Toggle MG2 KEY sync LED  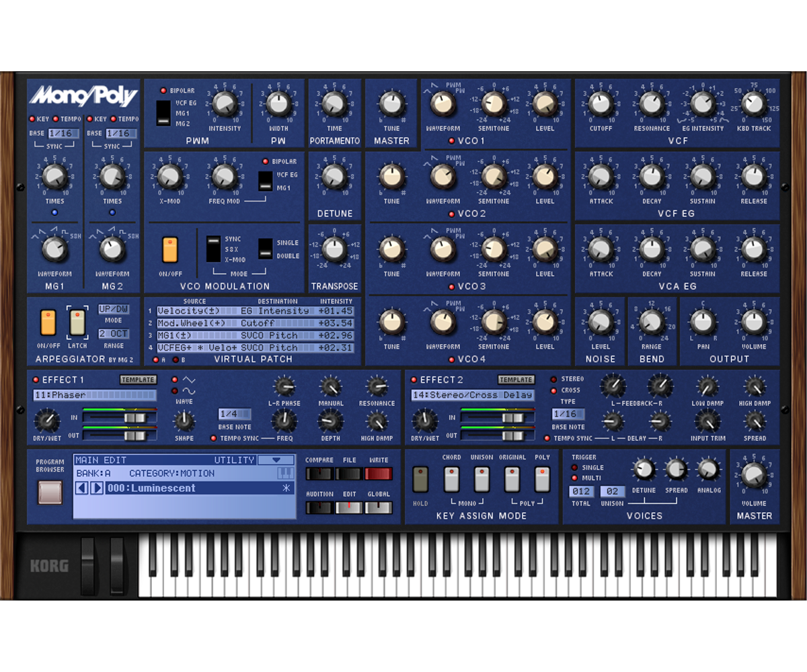[x=90, y=119]
